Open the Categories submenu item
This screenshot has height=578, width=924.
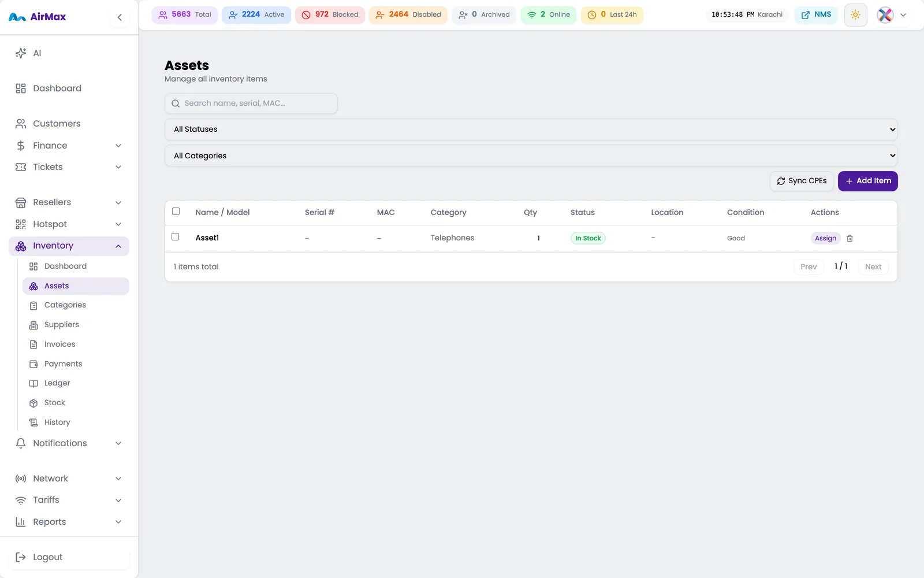(76, 305)
